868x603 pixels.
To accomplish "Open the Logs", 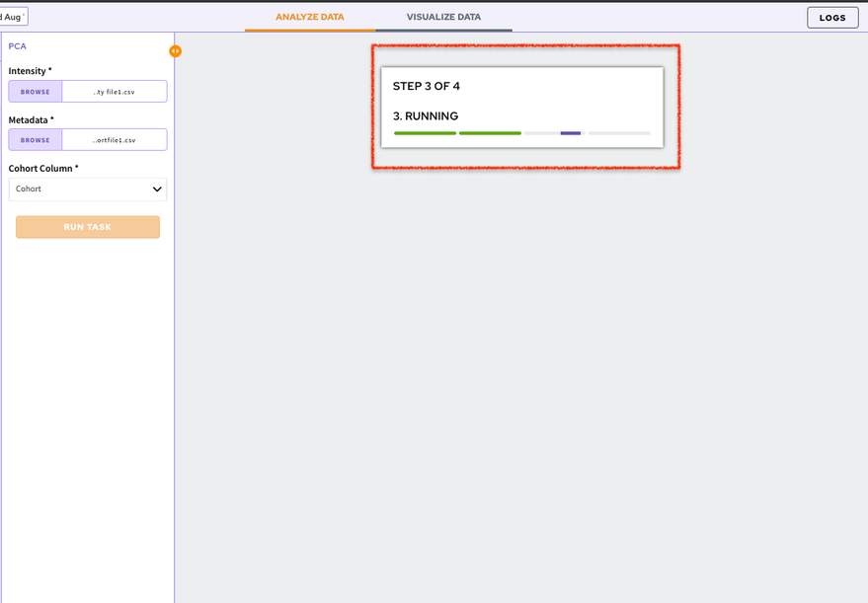I will pyautogui.click(x=832, y=18).
